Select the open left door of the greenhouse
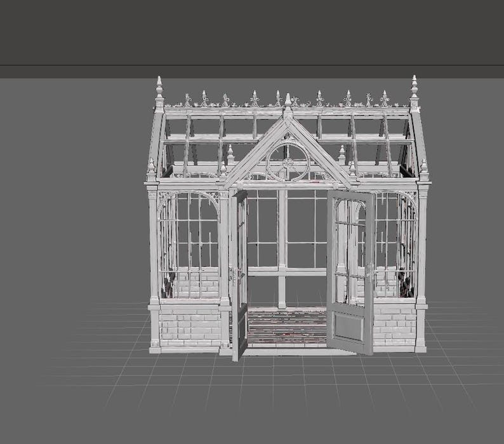Screen dimensions: 504x444 [239, 275]
